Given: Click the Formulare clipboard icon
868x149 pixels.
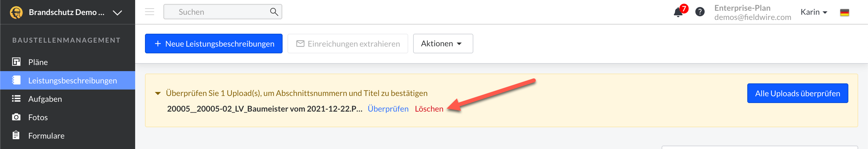Looking at the screenshot, I should click(16, 135).
